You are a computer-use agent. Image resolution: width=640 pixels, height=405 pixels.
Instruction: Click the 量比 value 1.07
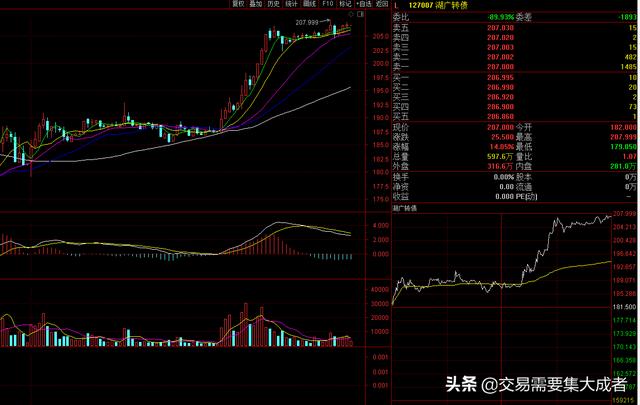coord(630,157)
